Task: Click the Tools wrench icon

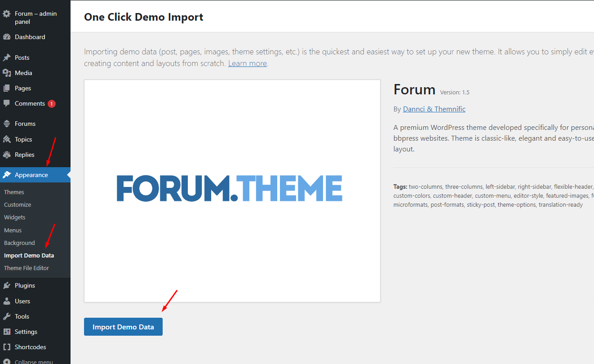Action: coord(7,316)
